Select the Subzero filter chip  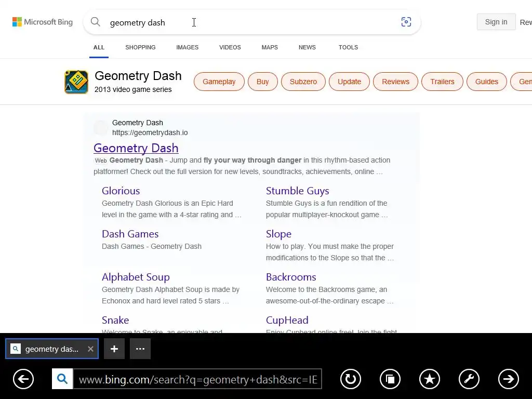pos(303,82)
